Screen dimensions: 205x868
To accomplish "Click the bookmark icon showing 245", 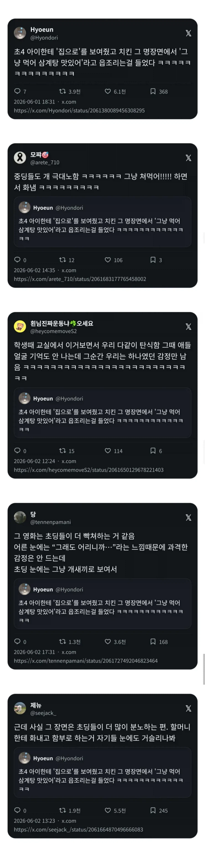I will (153, 810).
